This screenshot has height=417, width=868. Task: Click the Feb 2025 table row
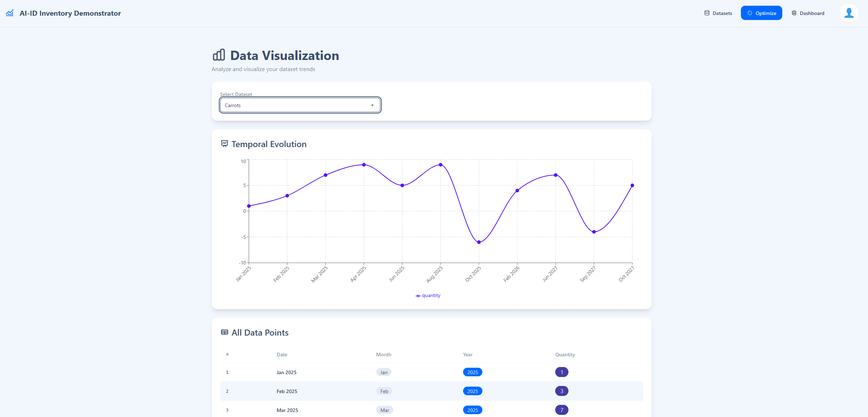[431, 391]
